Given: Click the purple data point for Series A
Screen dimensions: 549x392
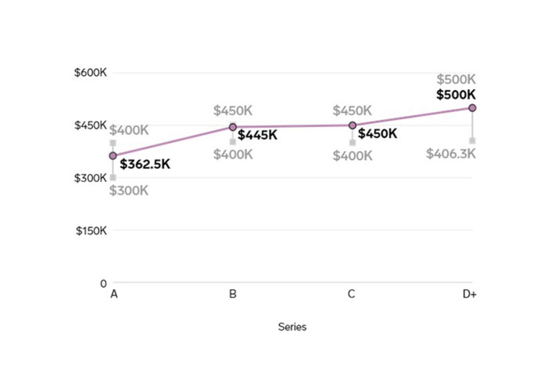Looking at the screenshot, I should [x=113, y=156].
